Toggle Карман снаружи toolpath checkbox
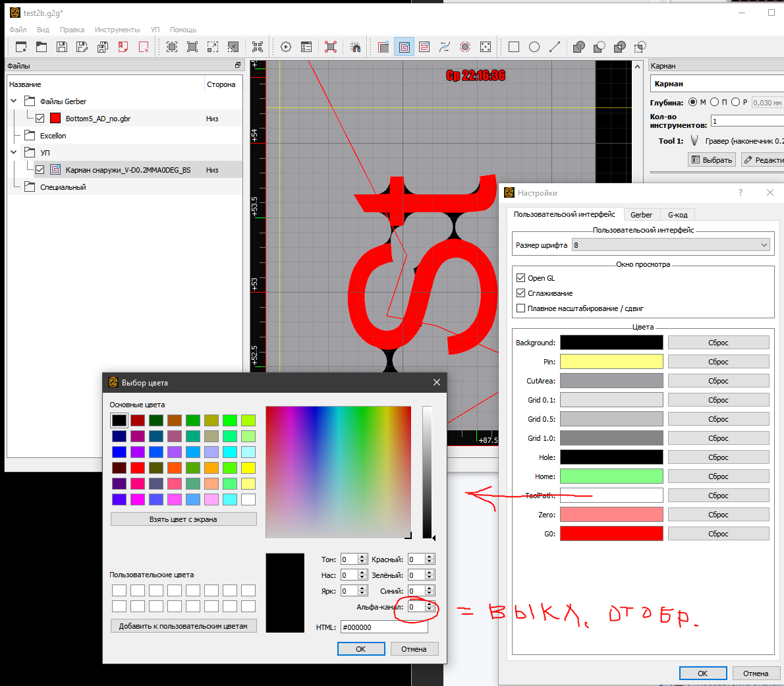784x686 pixels. pos(40,170)
